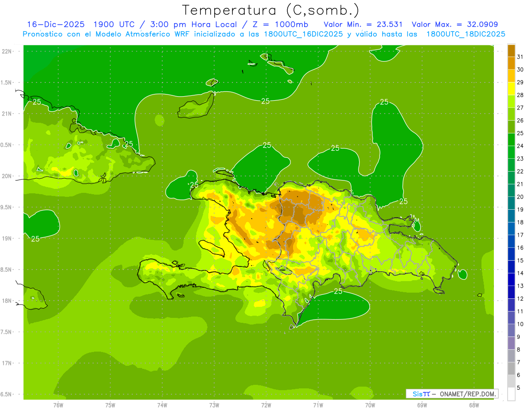Click the purple legend swatch between 8 and 9
The image size is (532, 411).
[511, 343]
